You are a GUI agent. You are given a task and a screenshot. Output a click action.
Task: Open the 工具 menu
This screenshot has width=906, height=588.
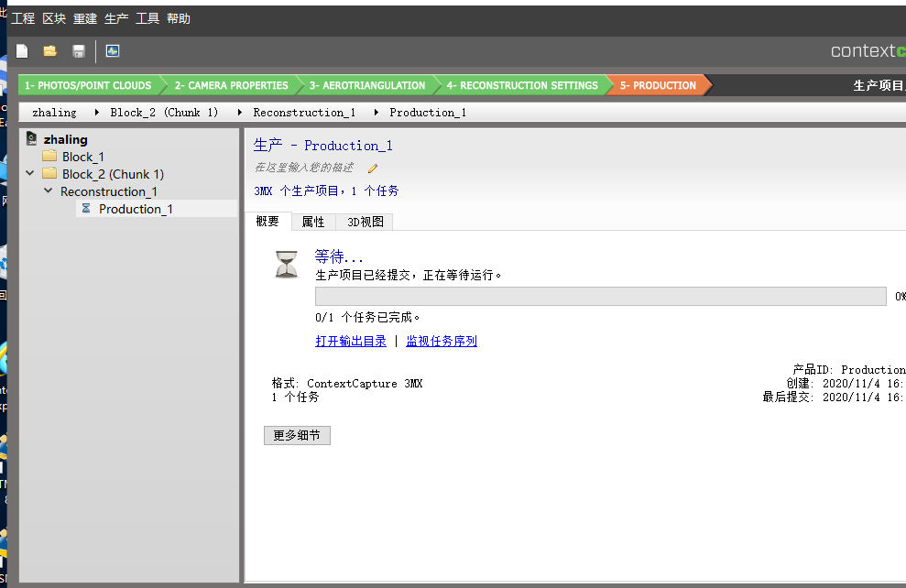point(147,18)
